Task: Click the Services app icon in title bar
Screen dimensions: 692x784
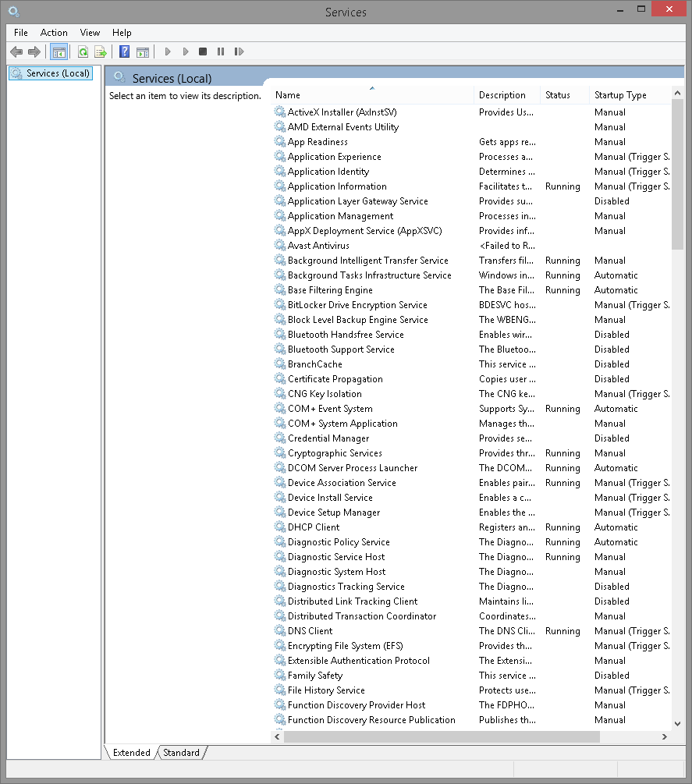Action: pos(14,11)
